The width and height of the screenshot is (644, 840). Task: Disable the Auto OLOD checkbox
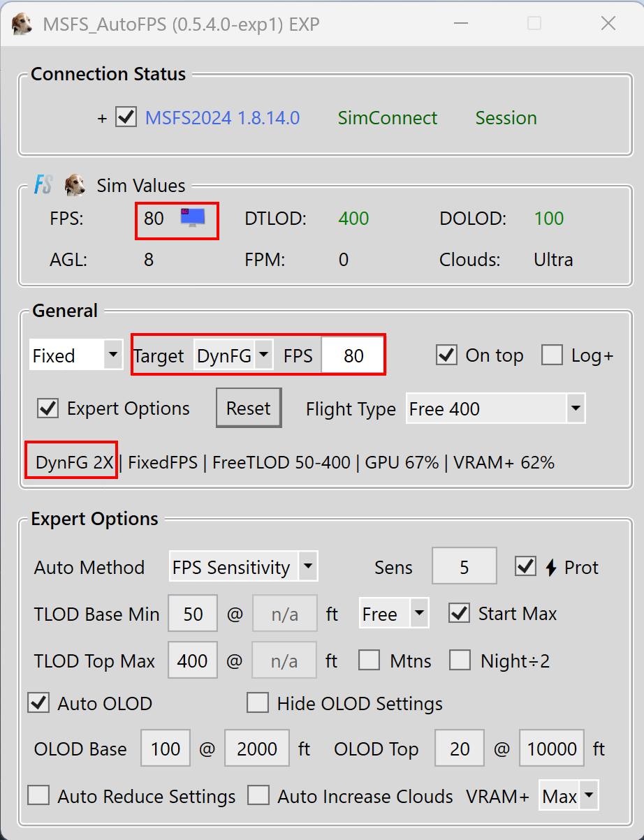pyautogui.click(x=38, y=702)
